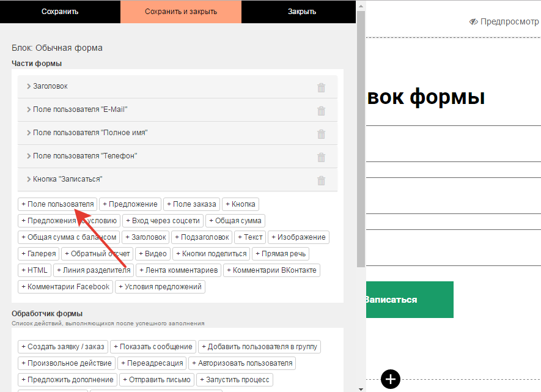Add Предложить дополнение handler
541x392 pixels.
(x=68, y=380)
